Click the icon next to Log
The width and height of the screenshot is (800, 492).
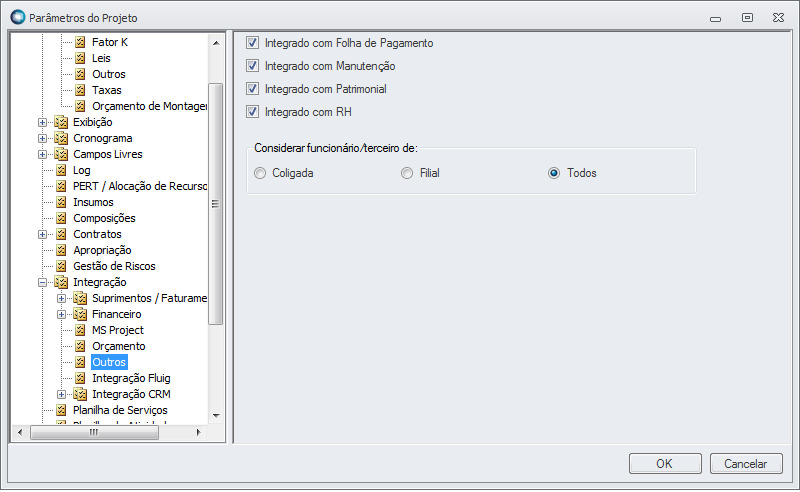click(62, 170)
